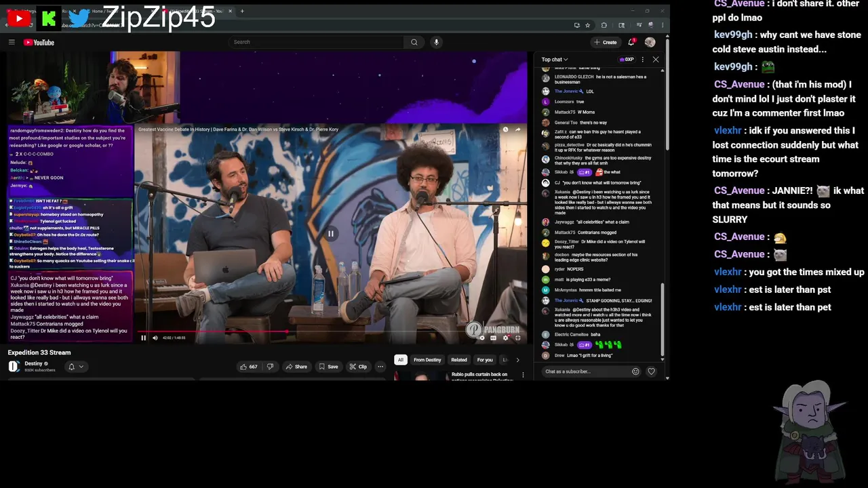Seek on the video progress bar
This screenshot has height=488, width=868.
pos(331,331)
